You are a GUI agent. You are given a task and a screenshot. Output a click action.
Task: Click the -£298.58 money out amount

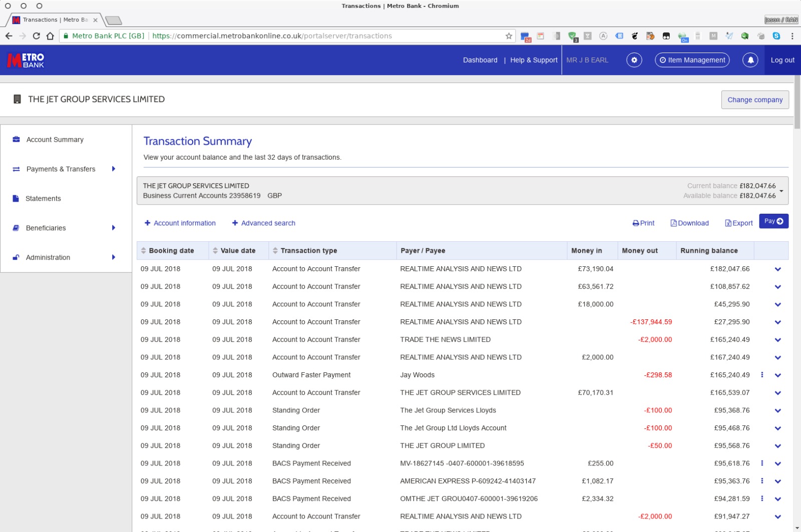click(658, 375)
